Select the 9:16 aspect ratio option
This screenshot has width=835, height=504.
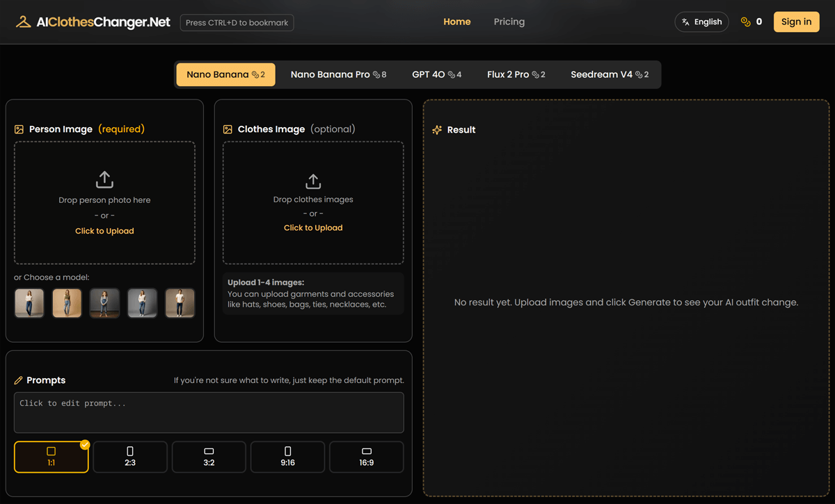(x=287, y=457)
